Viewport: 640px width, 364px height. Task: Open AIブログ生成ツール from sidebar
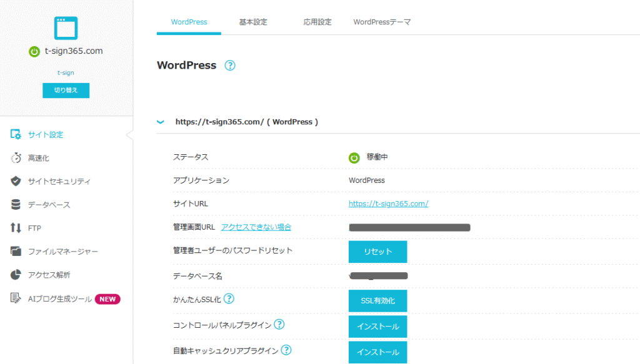click(x=59, y=299)
